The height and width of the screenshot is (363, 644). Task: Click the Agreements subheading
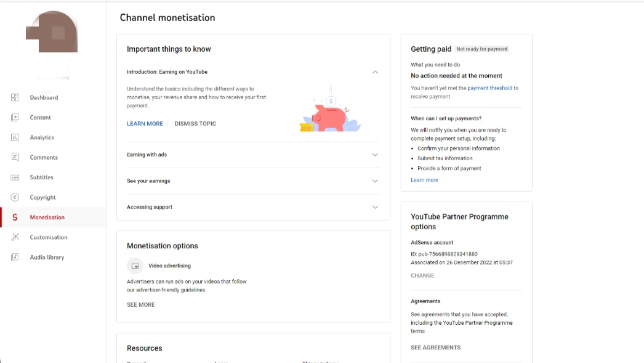coord(425,301)
